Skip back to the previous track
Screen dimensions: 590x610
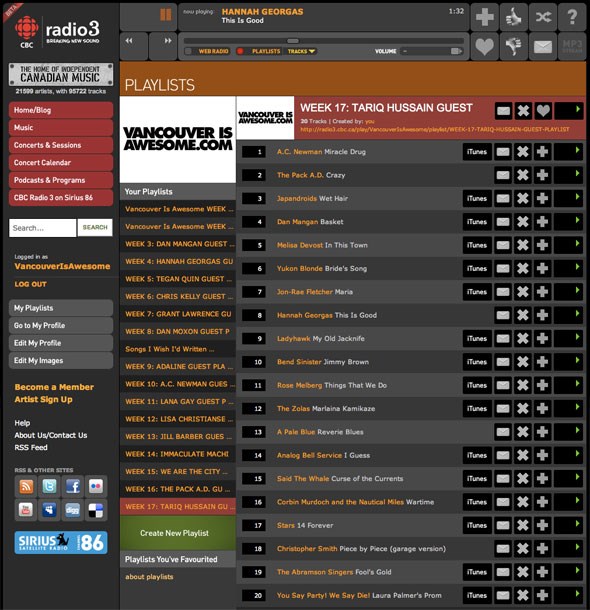click(129, 41)
